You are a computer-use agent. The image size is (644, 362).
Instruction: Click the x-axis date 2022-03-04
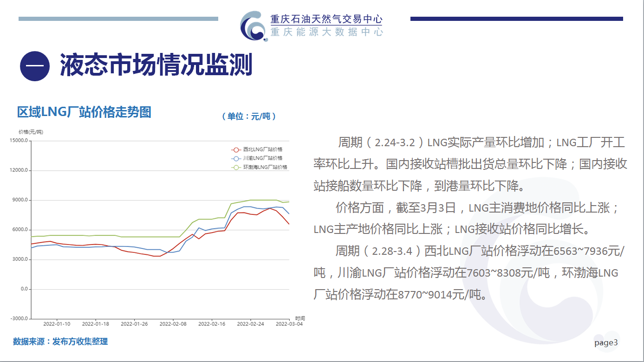(x=289, y=324)
